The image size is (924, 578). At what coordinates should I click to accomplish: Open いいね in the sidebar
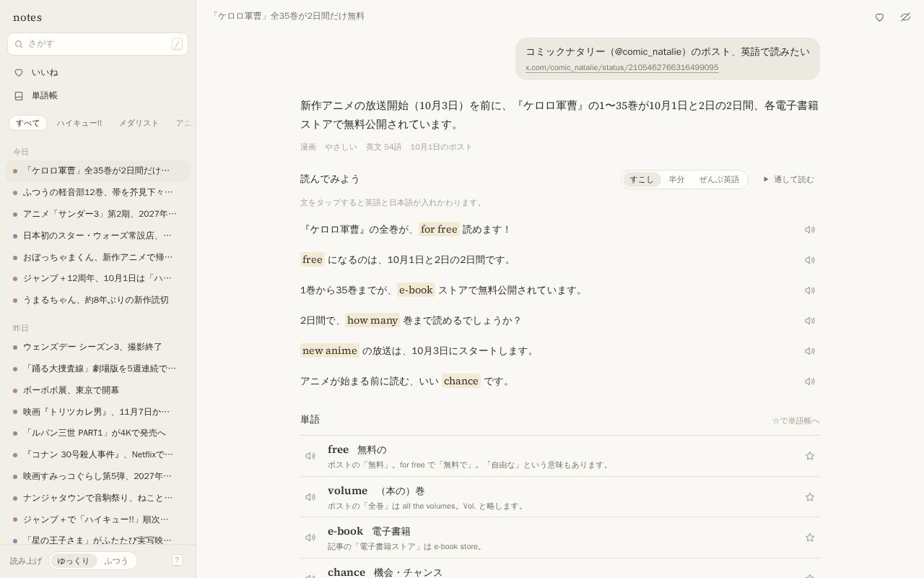(x=97, y=72)
